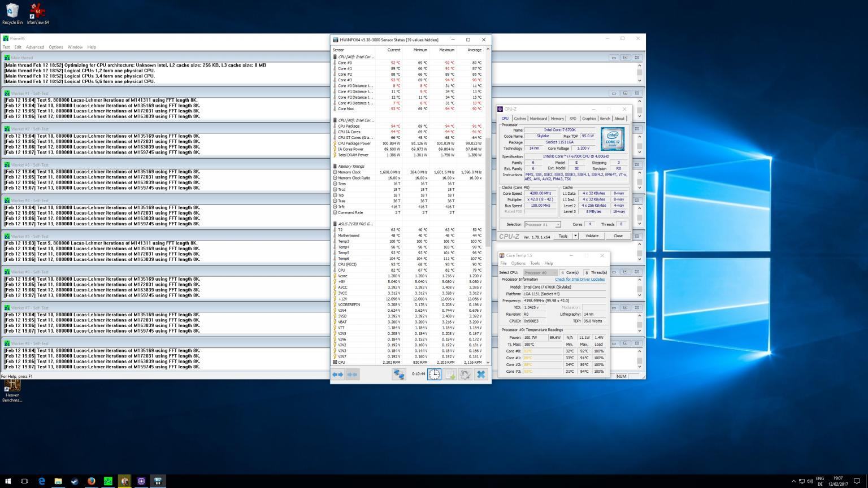Open Prime95 Options menu
The height and width of the screenshot is (488, 868).
(56, 47)
